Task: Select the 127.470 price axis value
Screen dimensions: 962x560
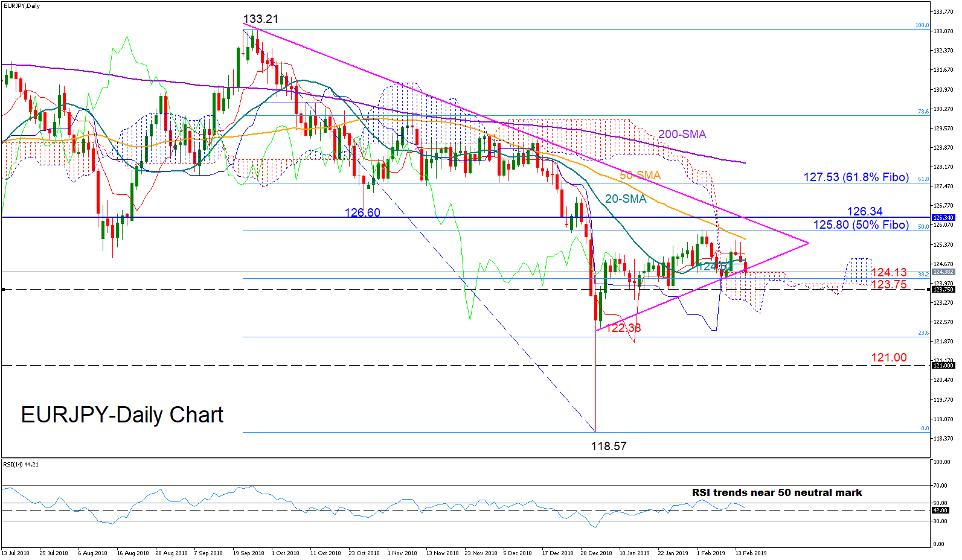Action: [x=943, y=186]
